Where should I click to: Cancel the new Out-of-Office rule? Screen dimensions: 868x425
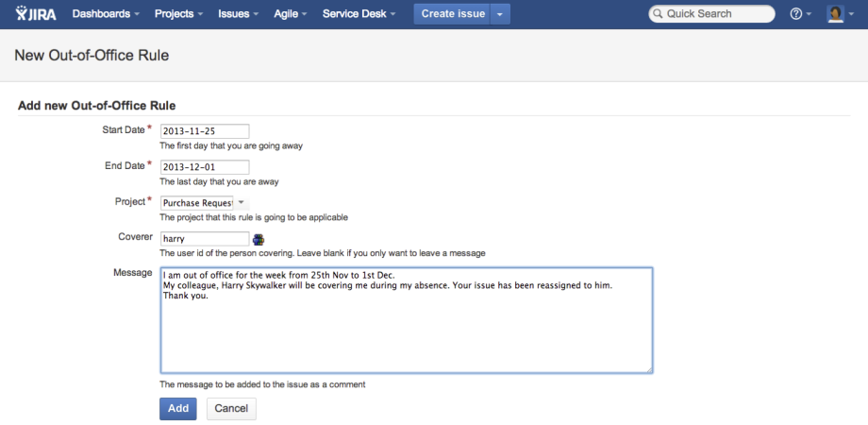[231, 408]
